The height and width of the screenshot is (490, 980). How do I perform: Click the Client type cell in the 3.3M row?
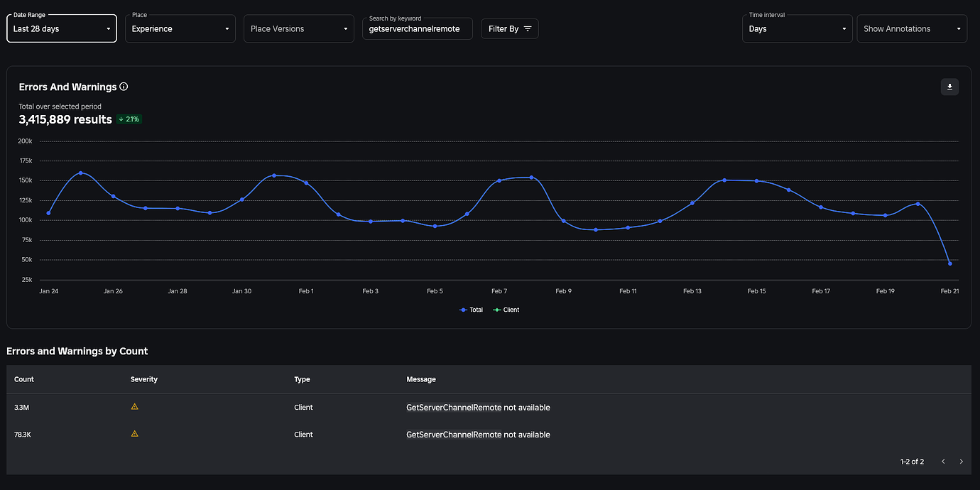point(303,408)
